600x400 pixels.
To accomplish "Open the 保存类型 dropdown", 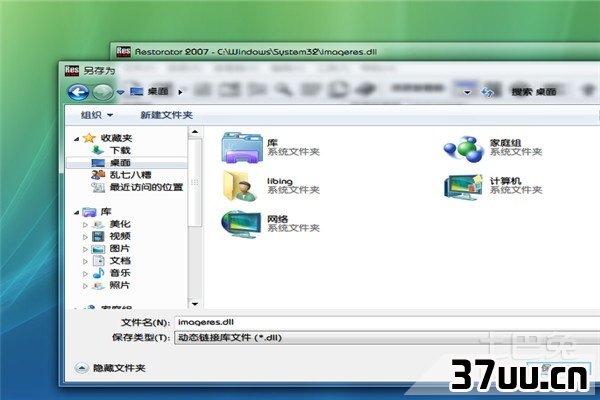I will (x=387, y=338).
